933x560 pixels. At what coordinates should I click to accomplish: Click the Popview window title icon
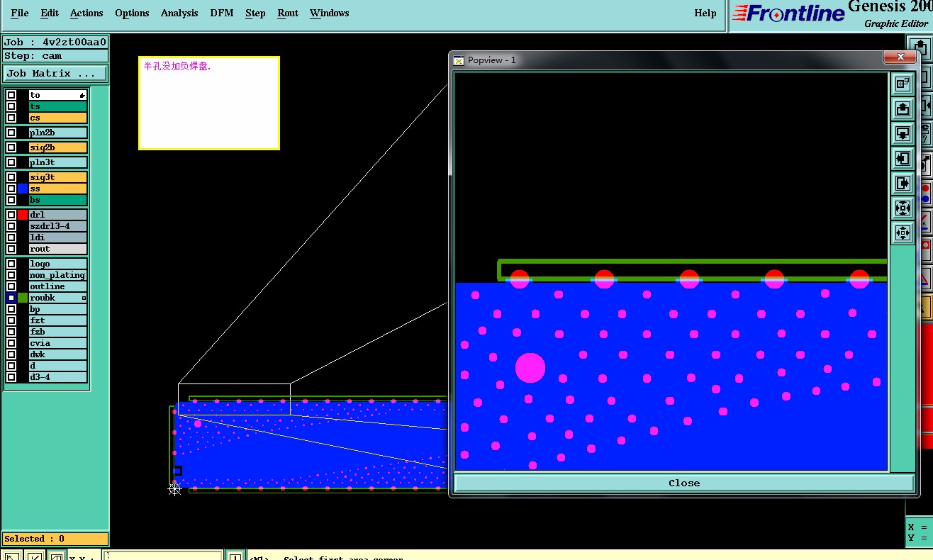[x=459, y=60]
